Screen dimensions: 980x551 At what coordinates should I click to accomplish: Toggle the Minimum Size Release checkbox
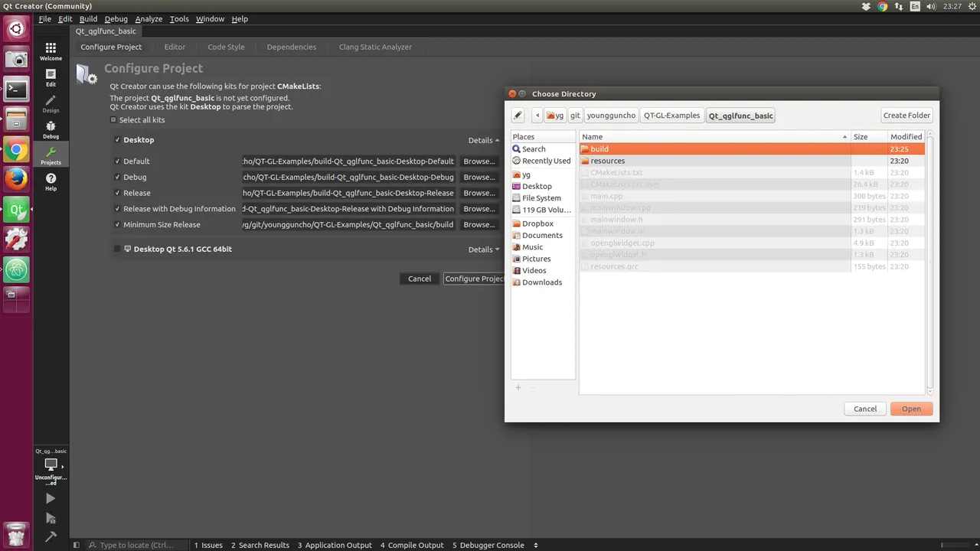[x=117, y=225]
